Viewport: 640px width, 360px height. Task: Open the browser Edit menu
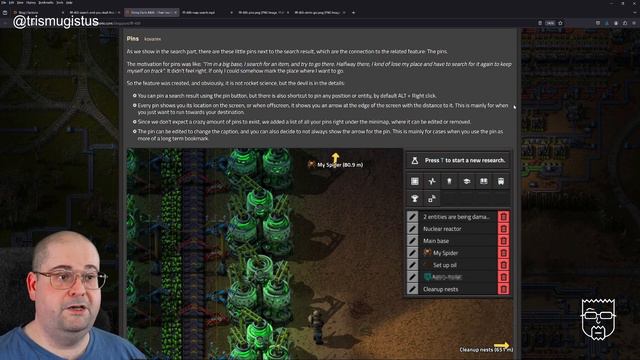pos(11,2)
